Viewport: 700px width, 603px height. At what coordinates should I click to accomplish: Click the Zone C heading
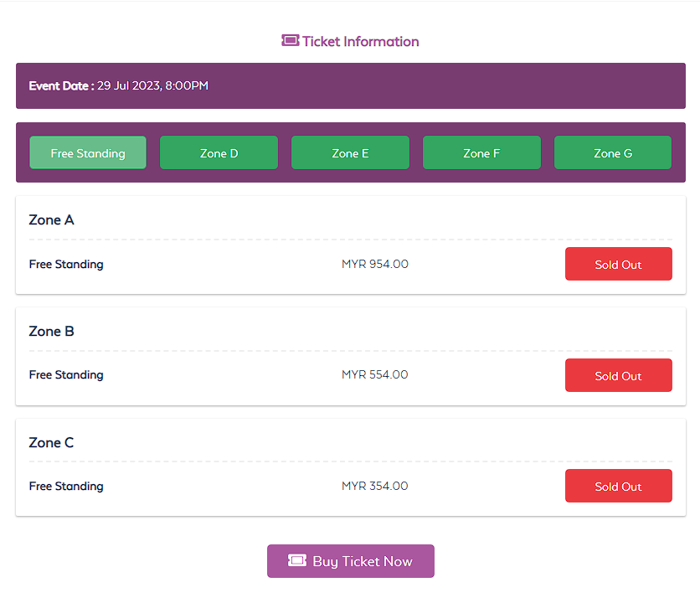click(x=51, y=443)
